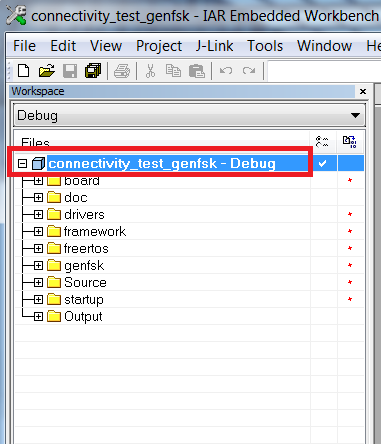Image resolution: width=381 pixels, height=444 pixels.
Task: Click the Save All icon
Action: [93, 71]
